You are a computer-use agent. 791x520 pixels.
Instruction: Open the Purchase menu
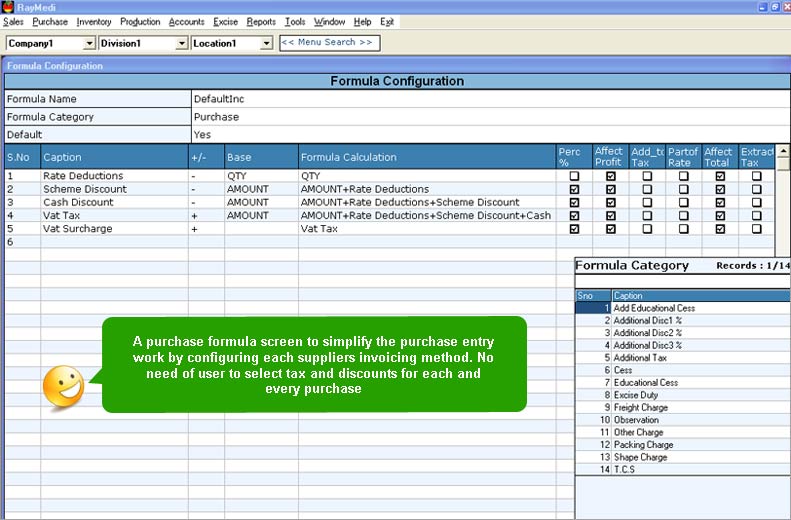tap(50, 22)
